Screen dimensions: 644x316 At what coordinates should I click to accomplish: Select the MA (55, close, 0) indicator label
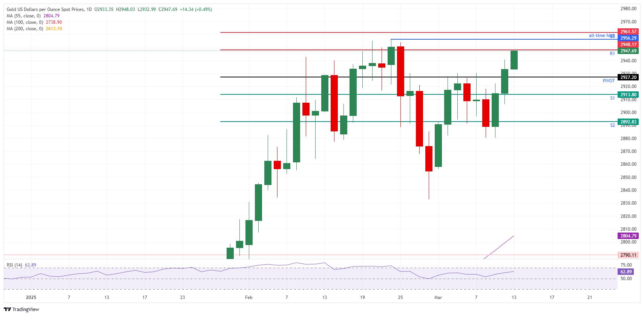point(24,16)
